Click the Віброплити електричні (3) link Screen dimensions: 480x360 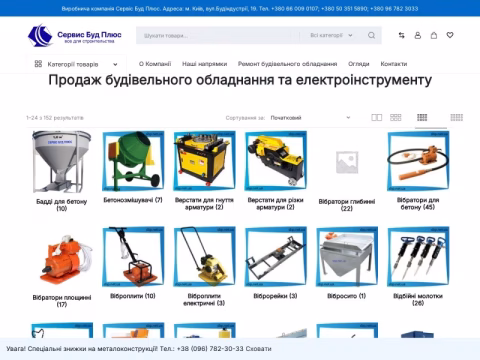click(204, 300)
